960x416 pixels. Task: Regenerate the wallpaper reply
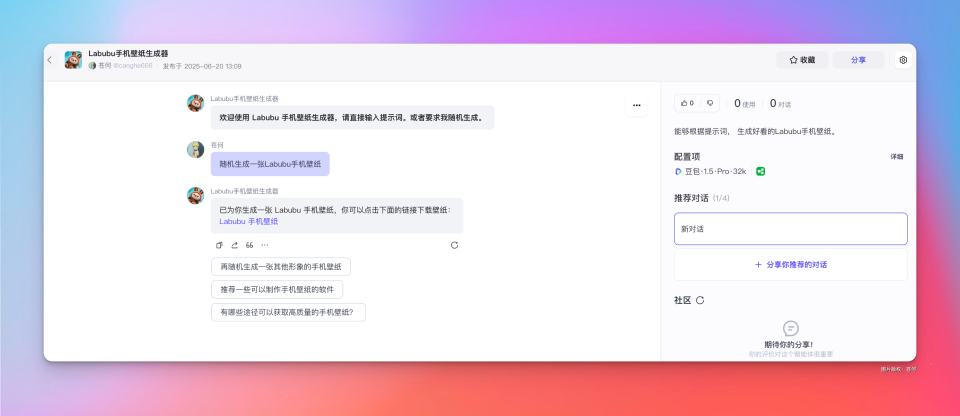tap(454, 245)
